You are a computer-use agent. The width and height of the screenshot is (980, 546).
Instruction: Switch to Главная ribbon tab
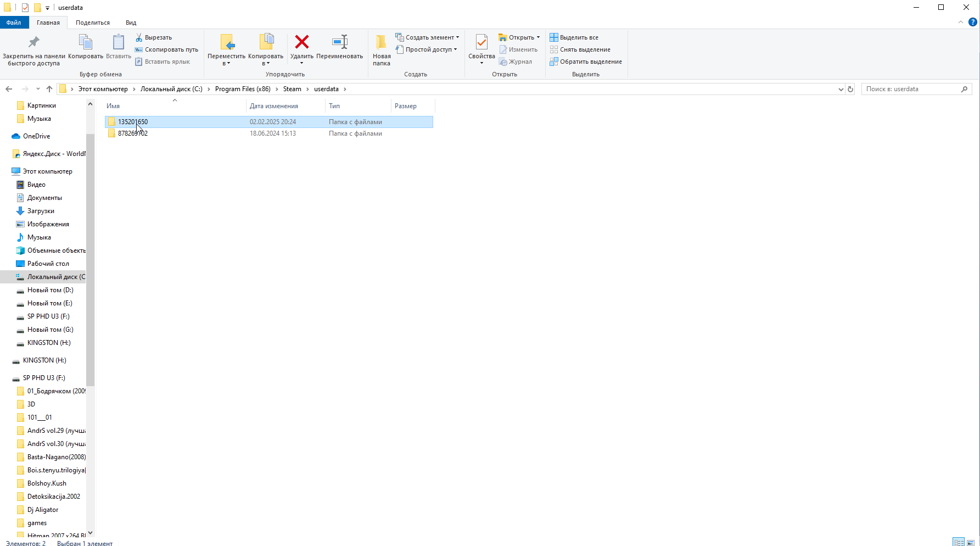48,23
